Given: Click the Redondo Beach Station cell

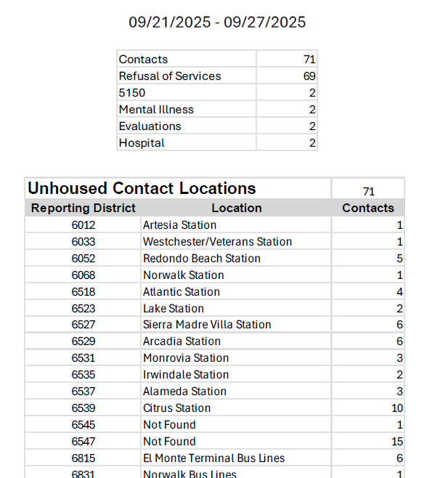Looking at the screenshot, I should coord(201,259).
